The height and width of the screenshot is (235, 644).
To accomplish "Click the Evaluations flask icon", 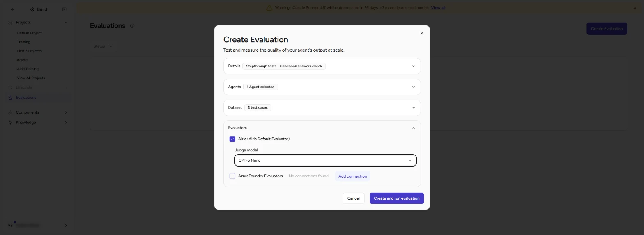I will pos(10,98).
